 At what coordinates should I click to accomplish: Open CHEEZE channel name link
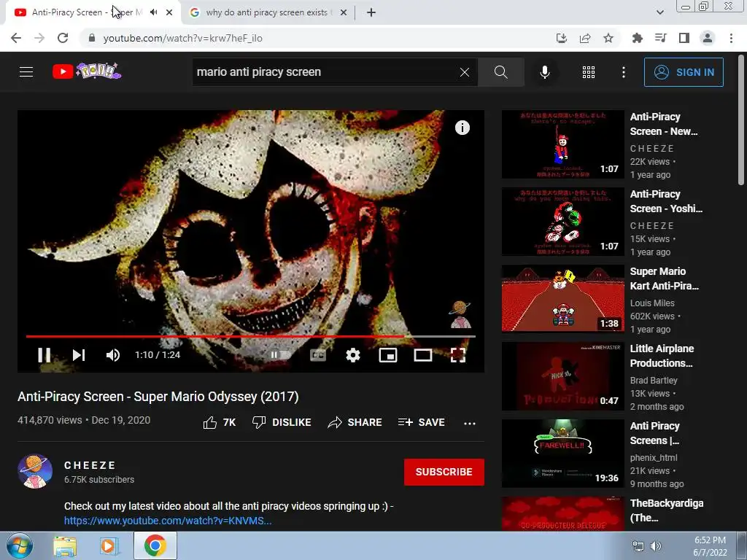tap(90, 465)
